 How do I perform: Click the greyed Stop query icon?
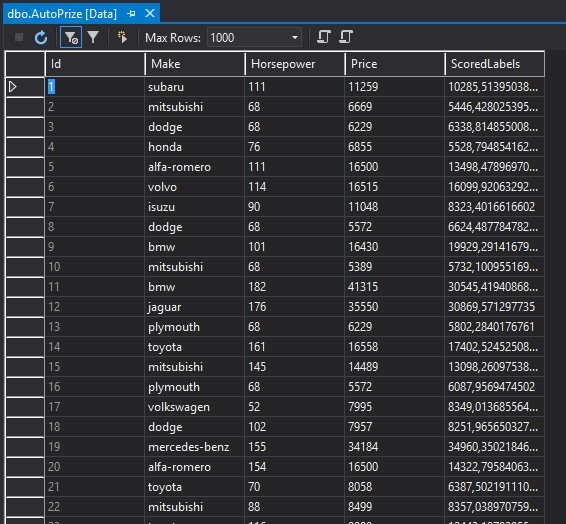19,37
